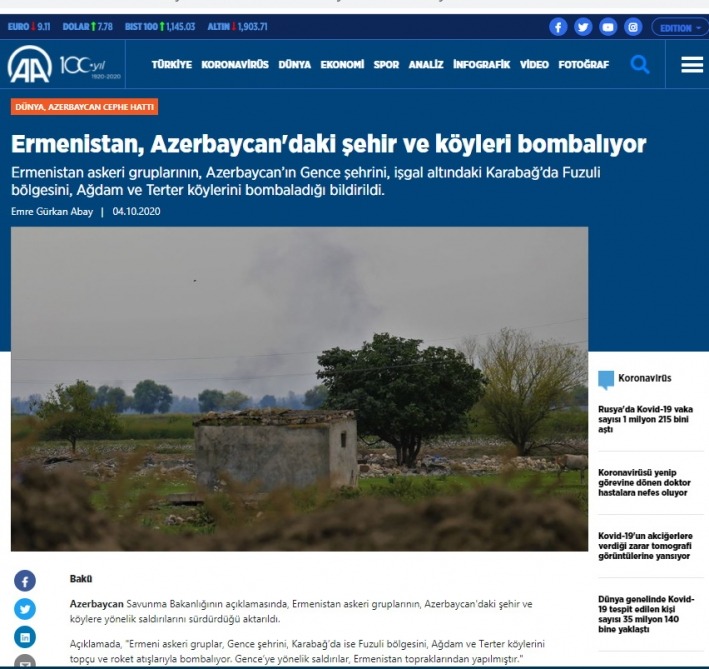This screenshot has height=669, width=709.
Task: Open the search magnifier icon
Action: pyautogui.click(x=640, y=65)
